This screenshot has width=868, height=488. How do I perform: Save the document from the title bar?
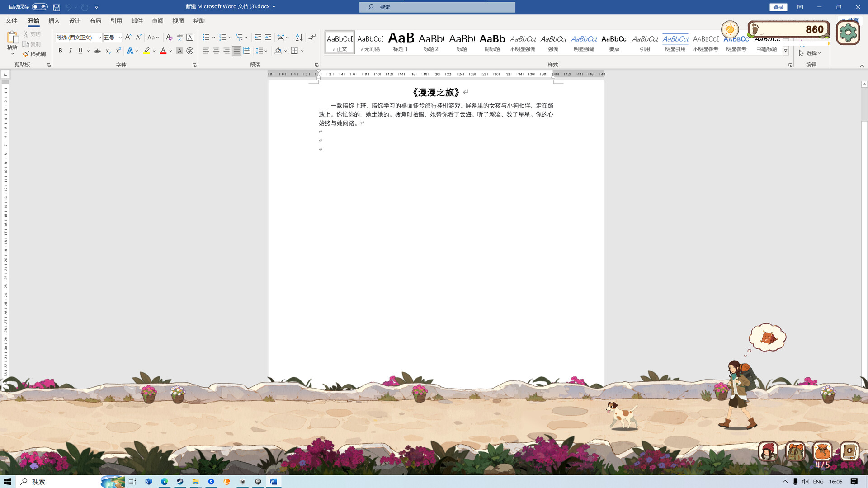(x=57, y=7)
